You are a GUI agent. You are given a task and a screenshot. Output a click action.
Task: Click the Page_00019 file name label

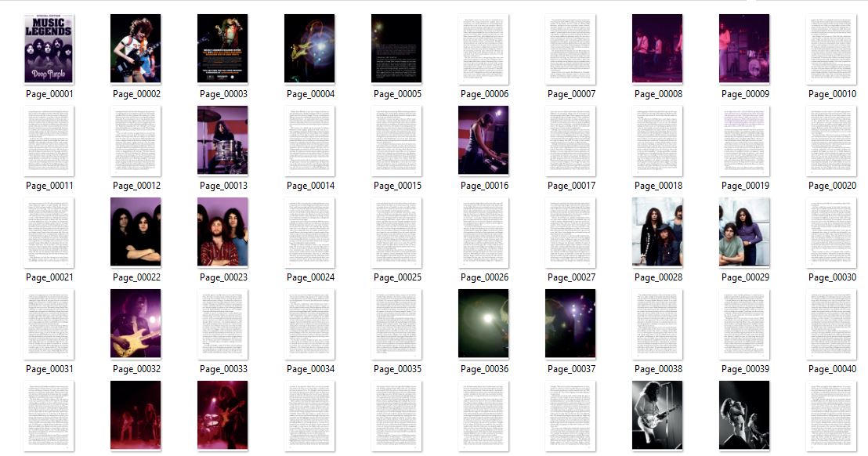point(745,186)
